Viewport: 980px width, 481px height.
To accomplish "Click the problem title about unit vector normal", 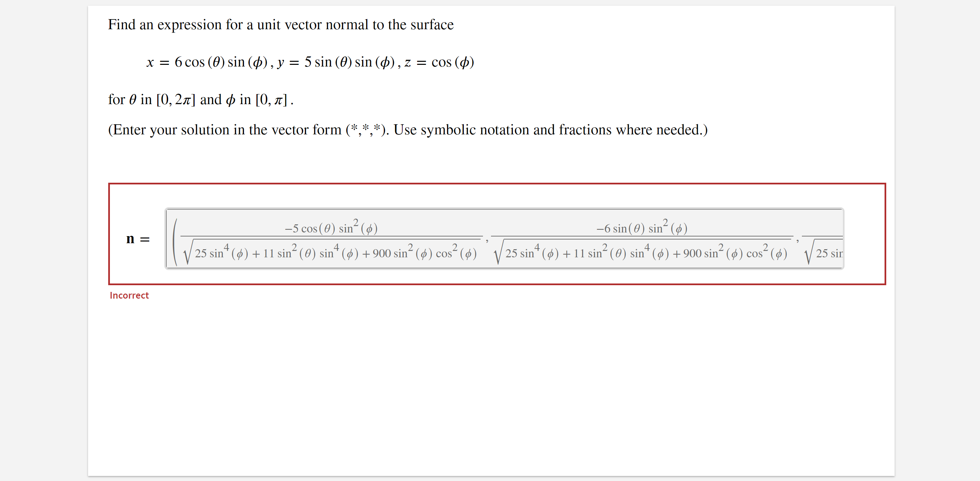I will point(280,24).
